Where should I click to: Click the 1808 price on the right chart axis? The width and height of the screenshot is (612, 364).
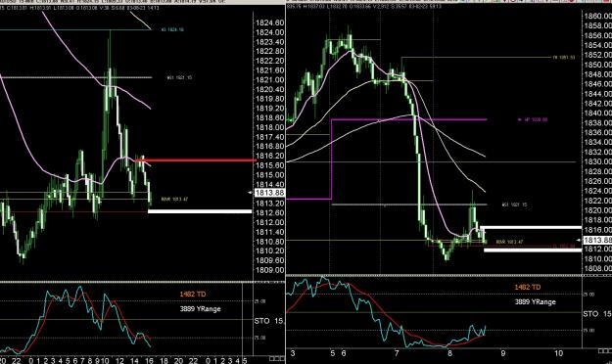pos(597,268)
